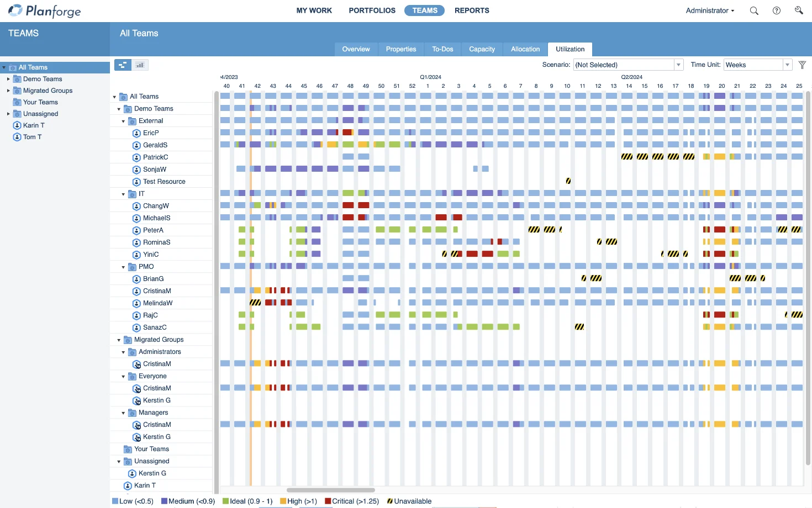Viewport: 812px width, 508px height.
Task: Click the Your Teams folder icon in tree
Action: pyautogui.click(x=128, y=449)
